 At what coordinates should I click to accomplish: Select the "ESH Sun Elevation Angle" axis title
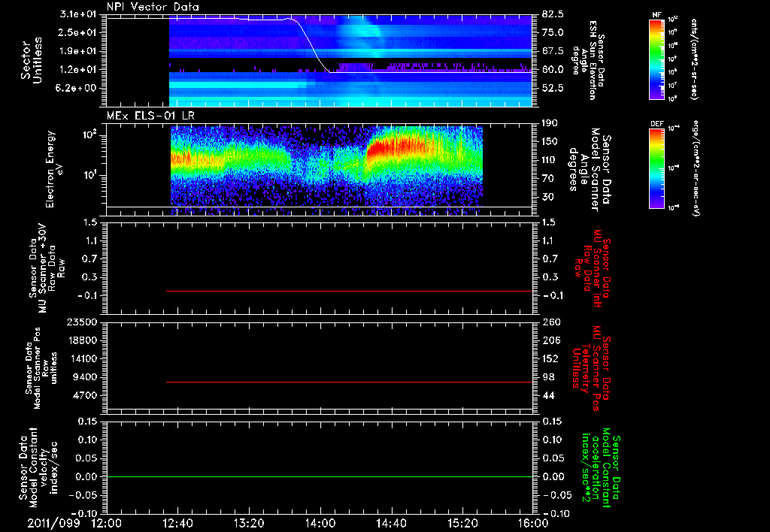589,60
